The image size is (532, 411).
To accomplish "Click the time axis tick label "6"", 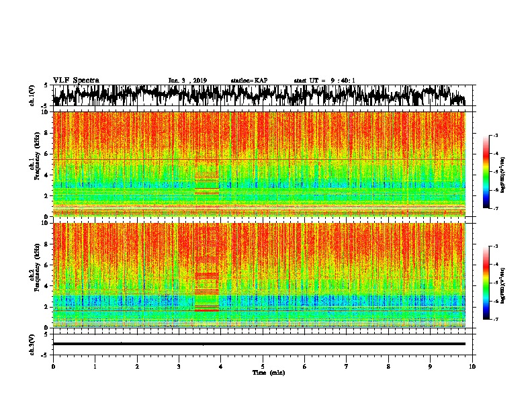I will [x=305, y=366].
